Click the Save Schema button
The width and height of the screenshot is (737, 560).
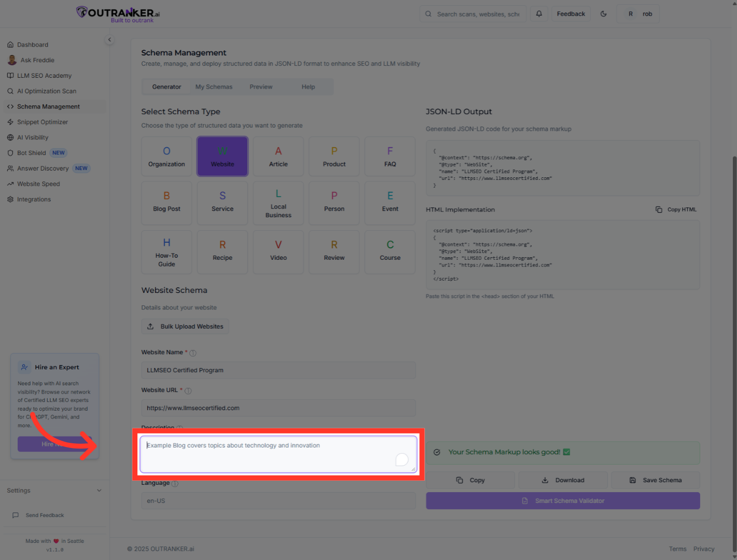[x=656, y=480]
